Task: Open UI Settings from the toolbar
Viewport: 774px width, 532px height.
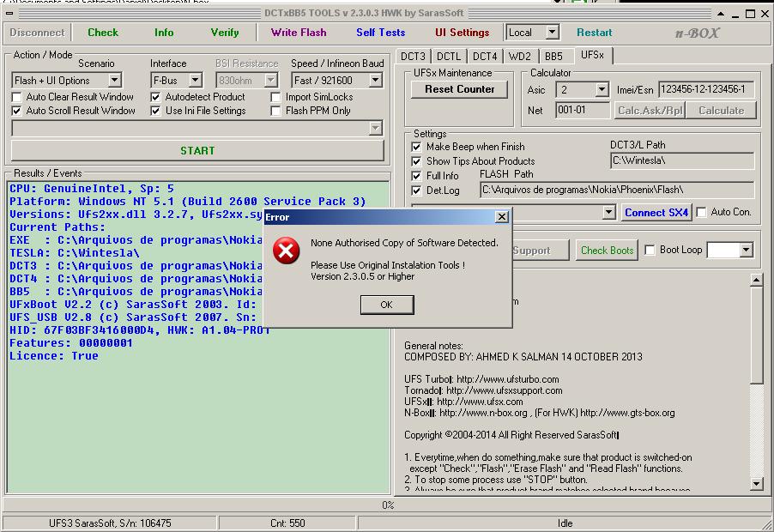Action: tap(462, 33)
